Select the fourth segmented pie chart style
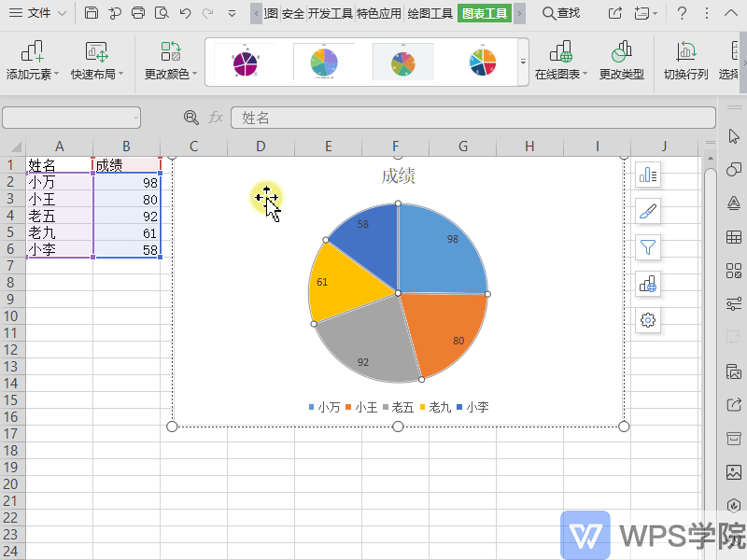This screenshot has height=560, width=747. pyautogui.click(x=483, y=63)
